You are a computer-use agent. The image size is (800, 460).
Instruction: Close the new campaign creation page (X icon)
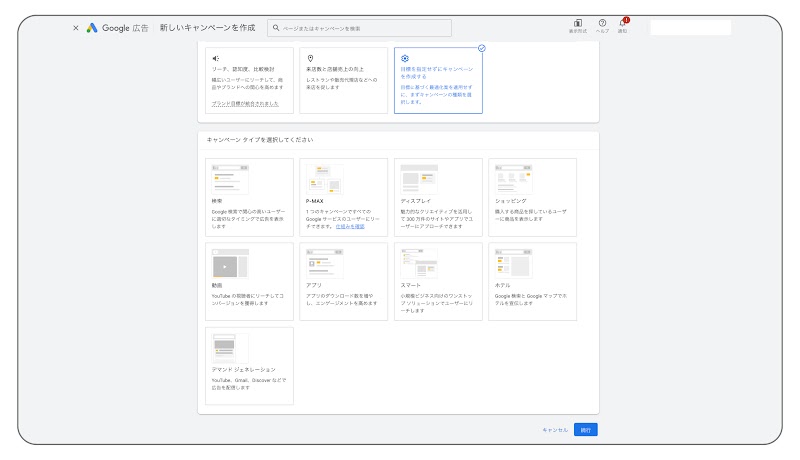pyautogui.click(x=76, y=28)
